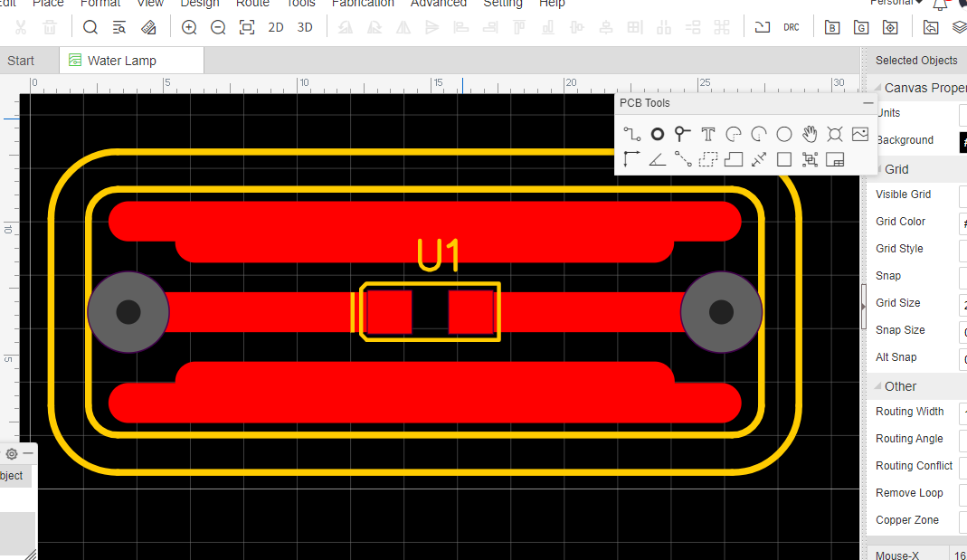Click the Routing Conflict label
The width and height of the screenshot is (967, 560).
click(x=914, y=466)
